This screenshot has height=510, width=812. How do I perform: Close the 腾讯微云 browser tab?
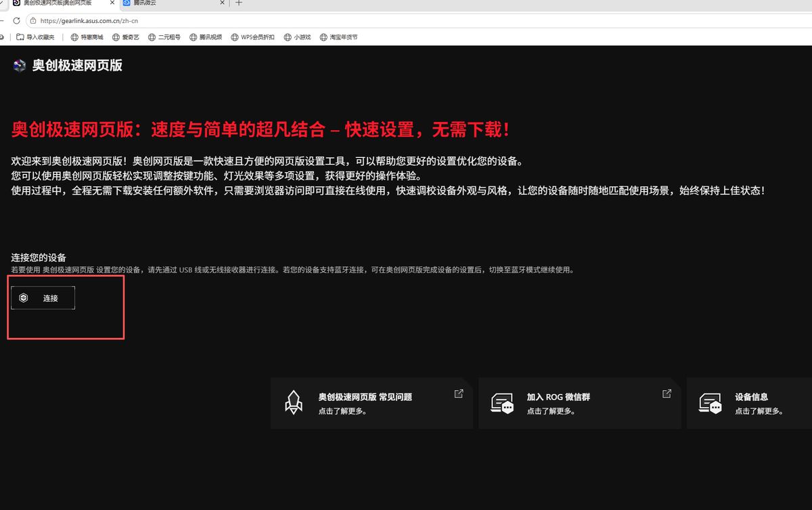223,3
